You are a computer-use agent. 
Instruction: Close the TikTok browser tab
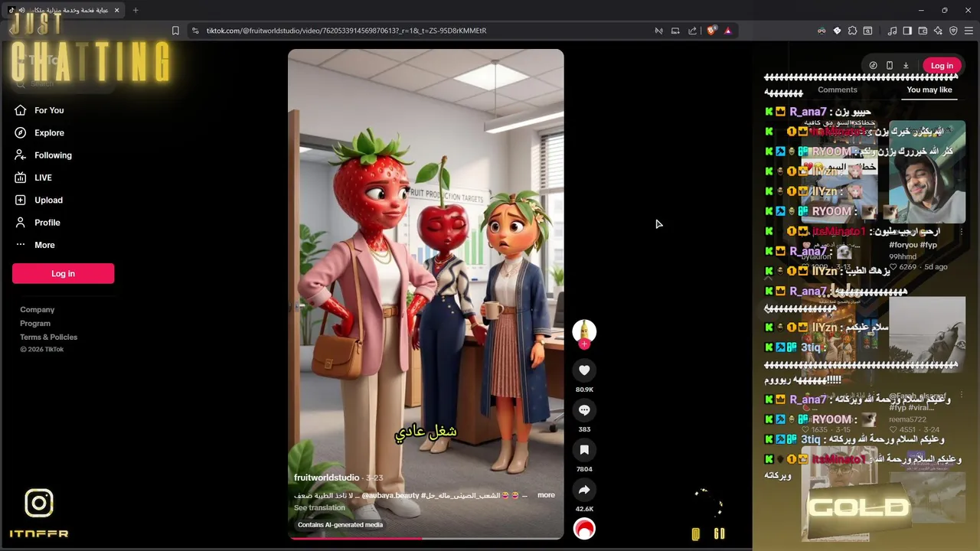(116, 10)
